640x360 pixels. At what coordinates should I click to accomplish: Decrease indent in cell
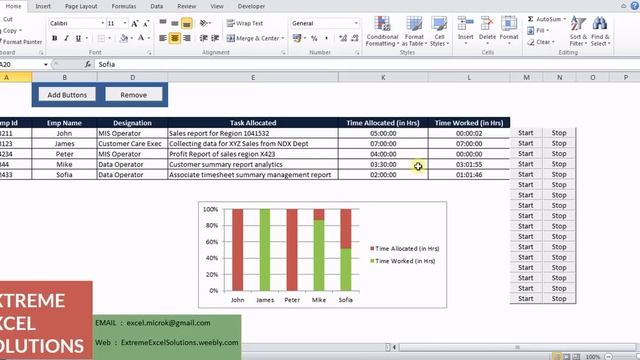[x=203, y=38]
